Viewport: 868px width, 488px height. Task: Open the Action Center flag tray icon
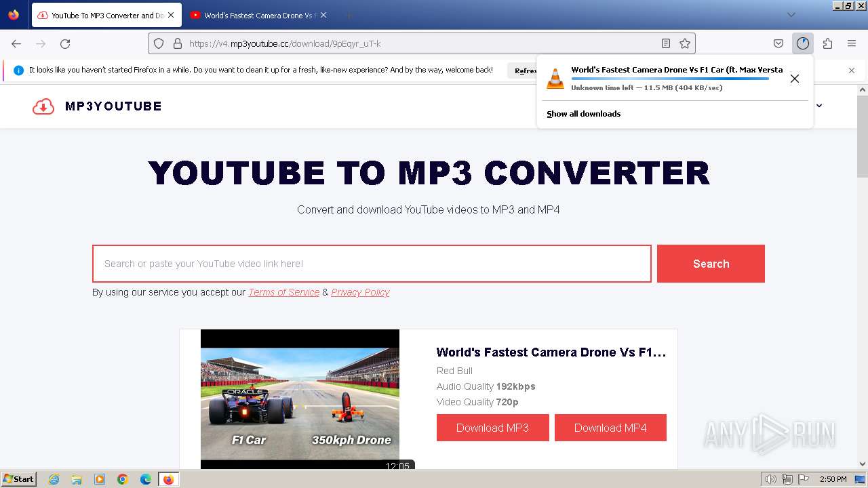[x=804, y=479]
